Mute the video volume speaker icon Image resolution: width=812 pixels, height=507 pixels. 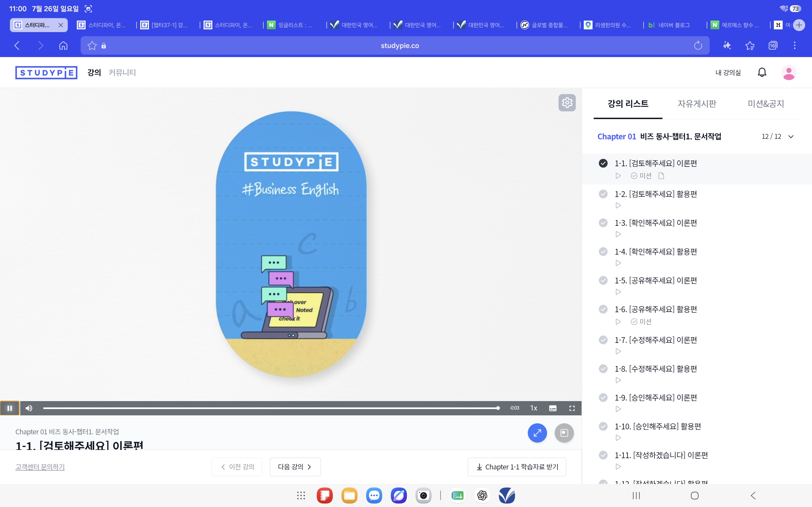click(29, 408)
